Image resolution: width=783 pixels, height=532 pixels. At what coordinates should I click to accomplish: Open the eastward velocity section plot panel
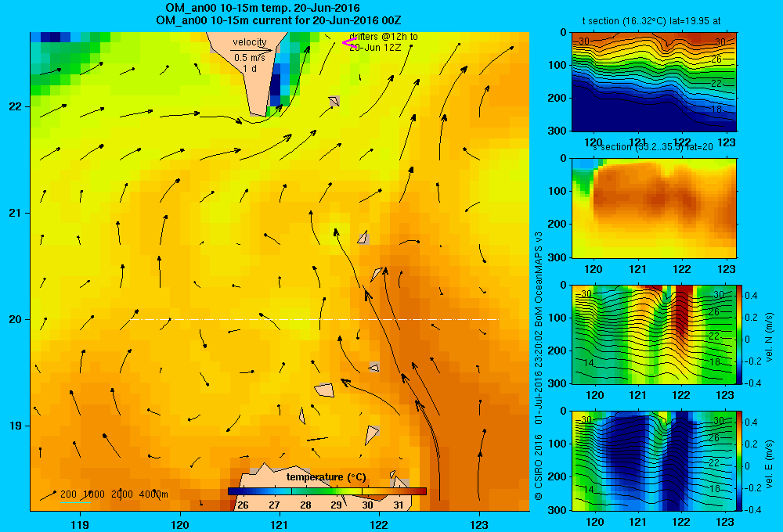point(654,461)
